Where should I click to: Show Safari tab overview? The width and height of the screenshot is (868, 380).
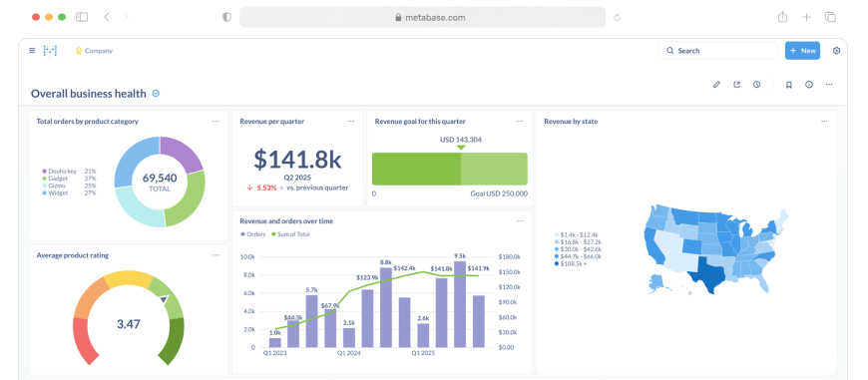pyautogui.click(x=830, y=17)
